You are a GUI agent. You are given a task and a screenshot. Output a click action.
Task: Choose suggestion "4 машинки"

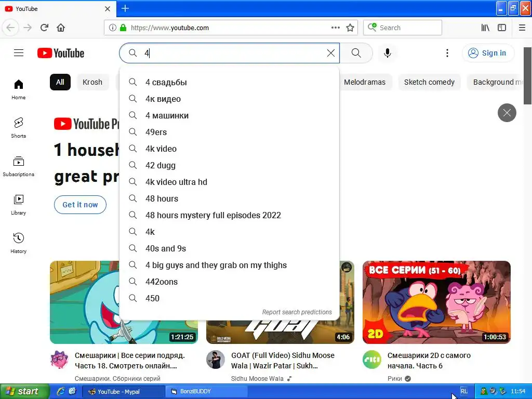[x=229, y=115]
